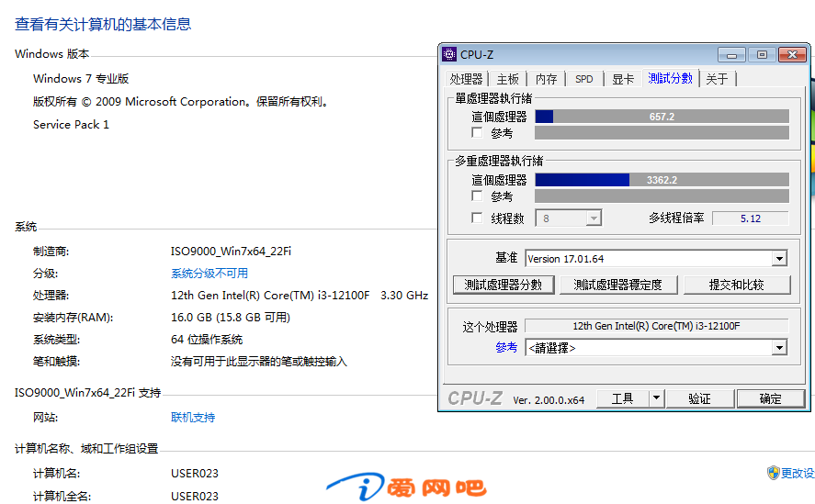
Task: Click the CPU-Z maximize button
Action: pyautogui.click(x=762, y=54)
